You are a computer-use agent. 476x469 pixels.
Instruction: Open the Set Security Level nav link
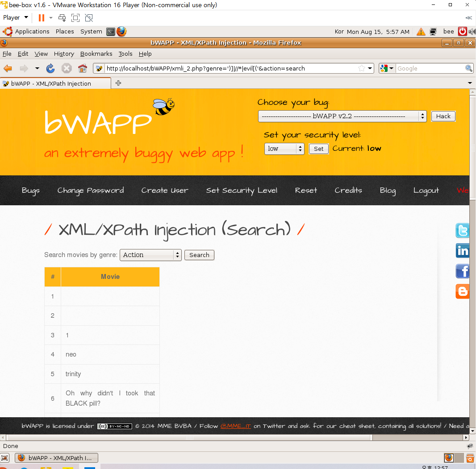[242, 191]
